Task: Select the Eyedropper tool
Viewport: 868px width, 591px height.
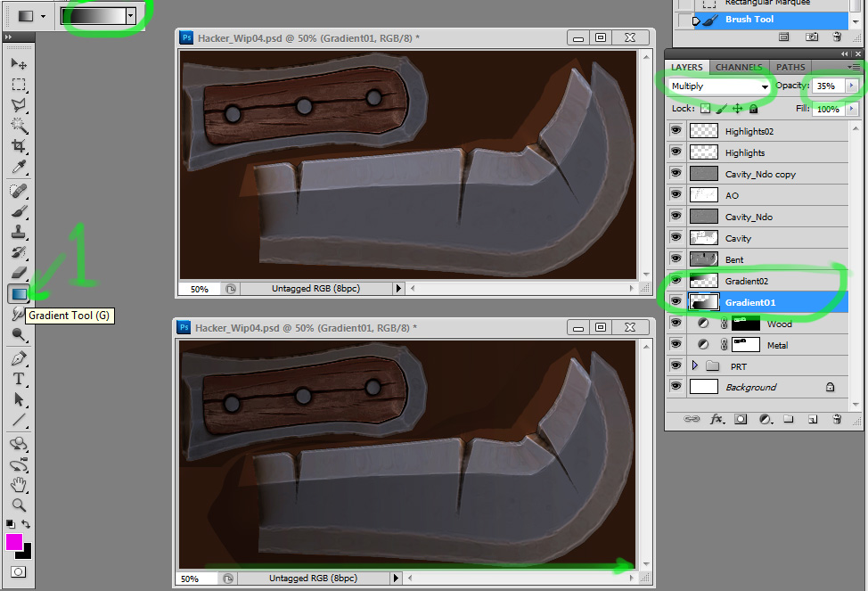Action: [x=19, y=166]
